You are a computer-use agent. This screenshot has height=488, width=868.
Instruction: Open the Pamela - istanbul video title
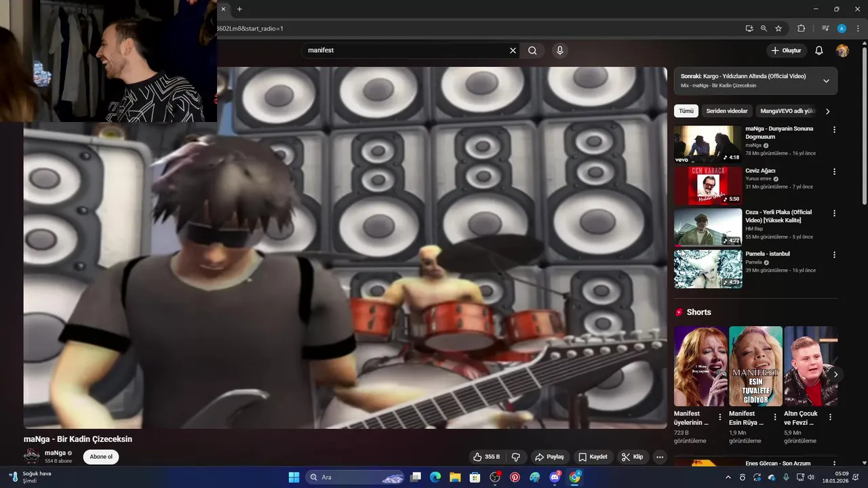coord(768,253)
